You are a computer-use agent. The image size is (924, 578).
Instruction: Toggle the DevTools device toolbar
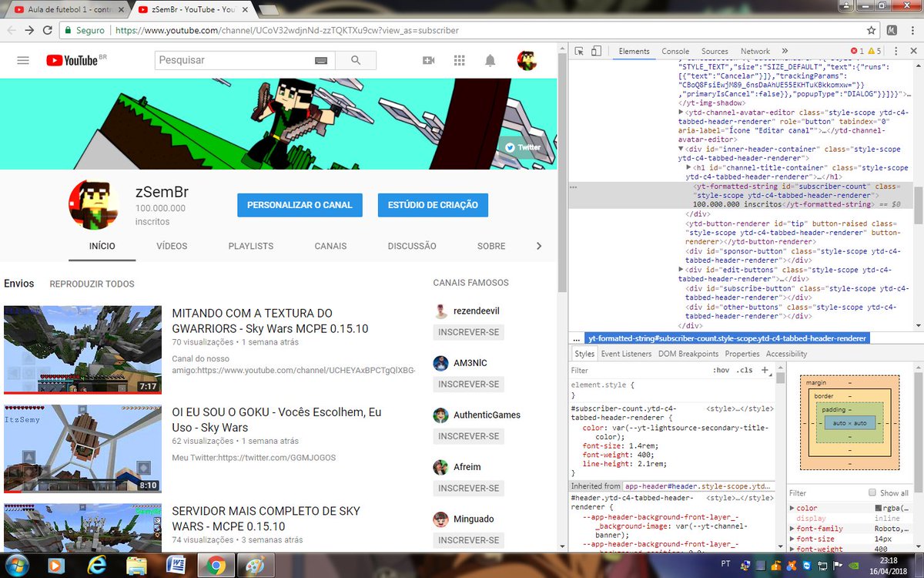596,51
